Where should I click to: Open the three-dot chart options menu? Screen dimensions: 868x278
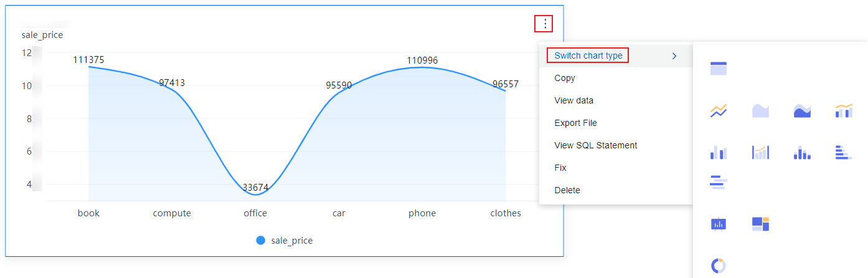545,24
